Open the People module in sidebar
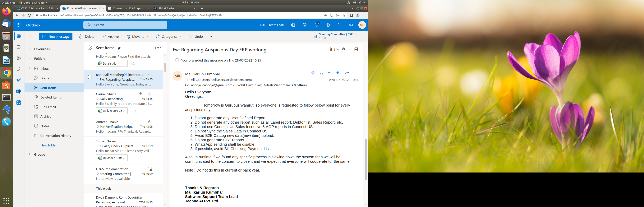This screenshot has width=644, height=207. (x=19, y=58)
